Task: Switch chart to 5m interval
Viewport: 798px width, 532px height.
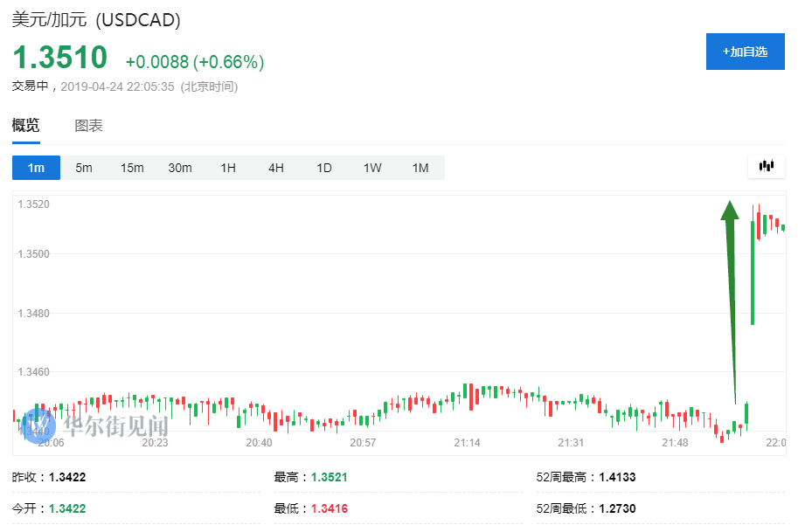Action: pos(84,168)
